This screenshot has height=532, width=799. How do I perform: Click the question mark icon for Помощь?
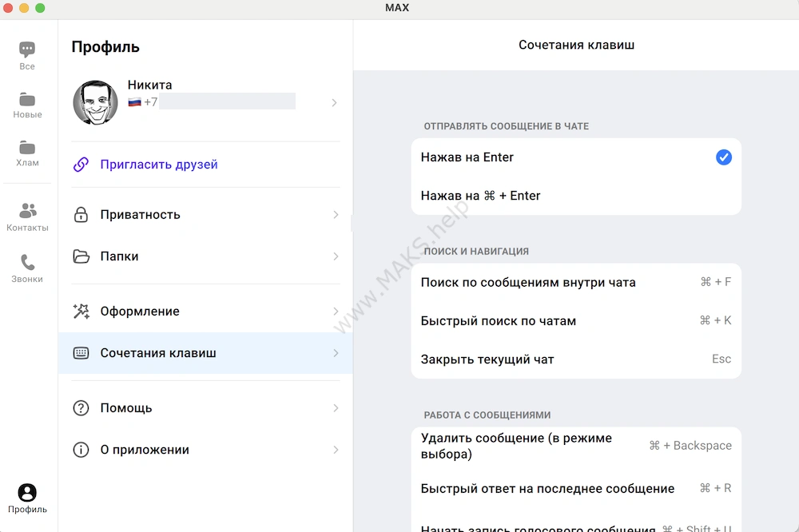[x=81, y=408]
